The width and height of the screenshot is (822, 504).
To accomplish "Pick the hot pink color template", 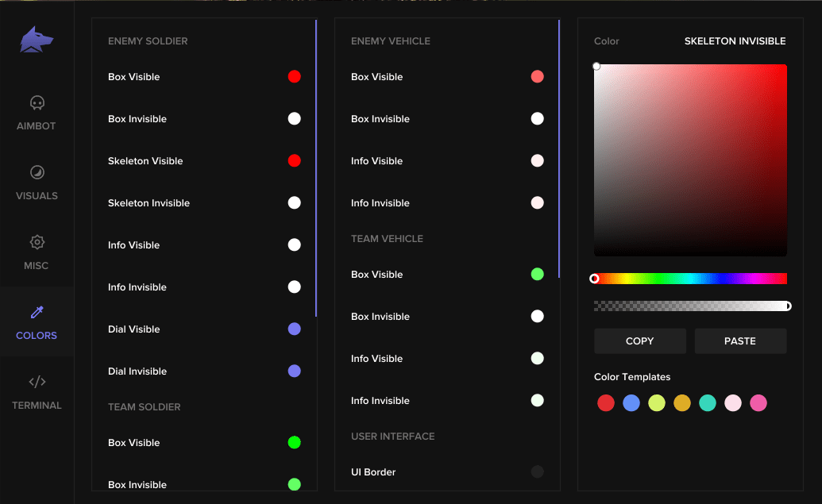I will 758,403.
